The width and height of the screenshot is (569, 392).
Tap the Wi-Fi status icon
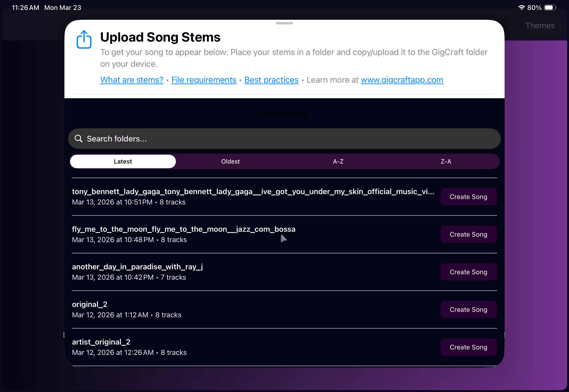tap(521, 8)
